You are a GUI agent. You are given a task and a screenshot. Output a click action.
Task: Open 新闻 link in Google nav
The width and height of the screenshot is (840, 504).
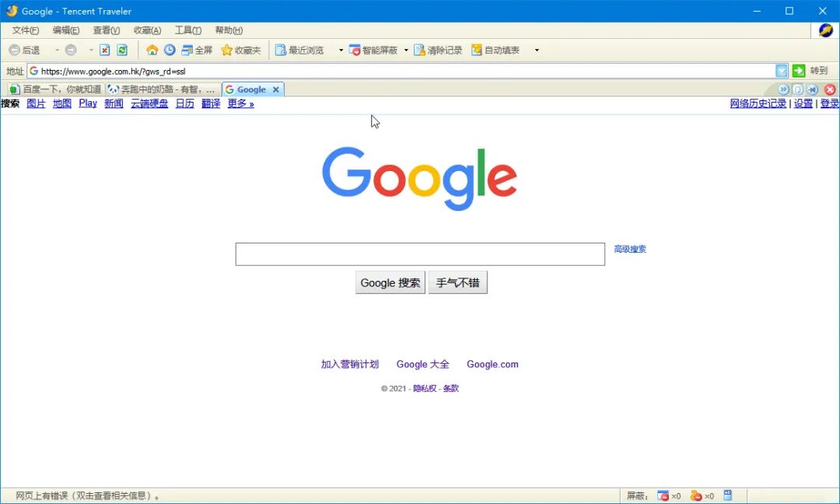click(x=114, y=103)
